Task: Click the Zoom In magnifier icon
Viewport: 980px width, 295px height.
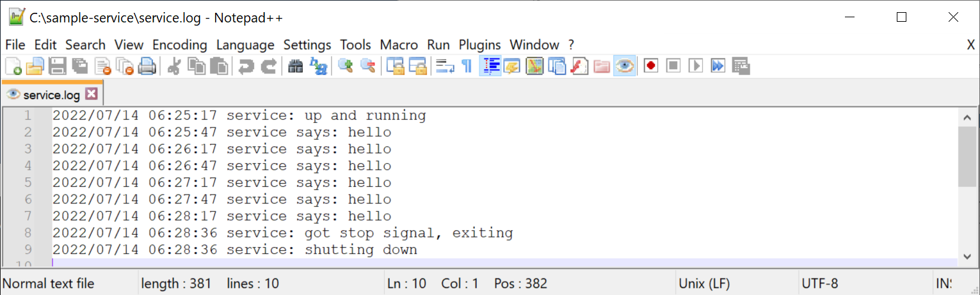Action: (x=346, y=66)
